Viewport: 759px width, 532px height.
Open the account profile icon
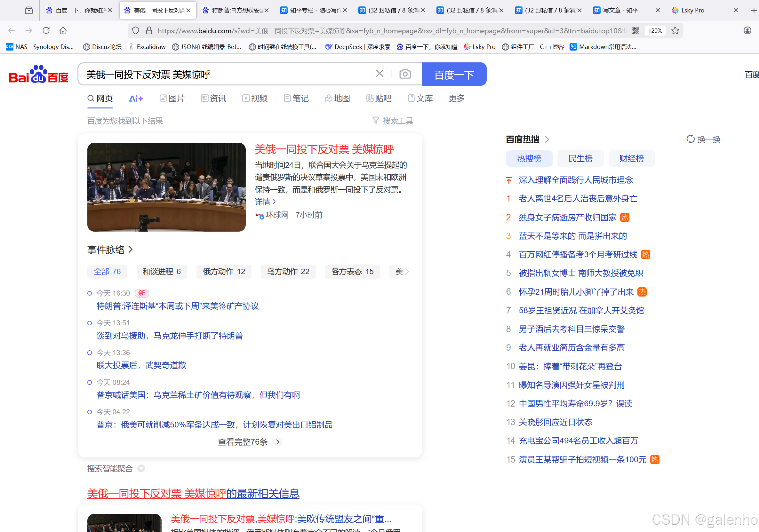(x=747, y=31)
